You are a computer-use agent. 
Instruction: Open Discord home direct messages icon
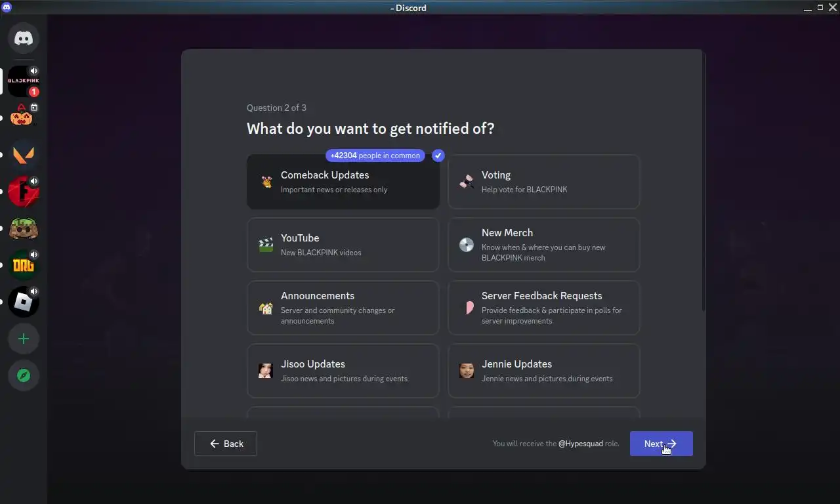[24, 39]
